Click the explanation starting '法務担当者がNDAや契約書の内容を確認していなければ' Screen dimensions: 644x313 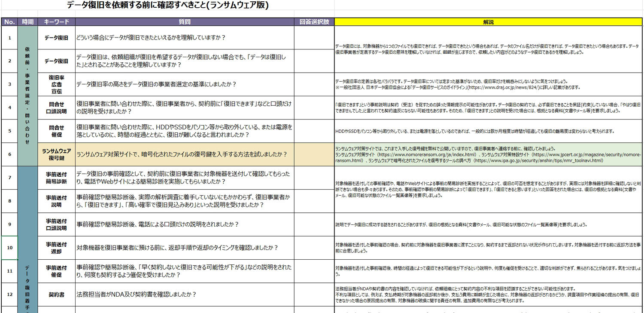pyautogui.click(x=489, y=295)
